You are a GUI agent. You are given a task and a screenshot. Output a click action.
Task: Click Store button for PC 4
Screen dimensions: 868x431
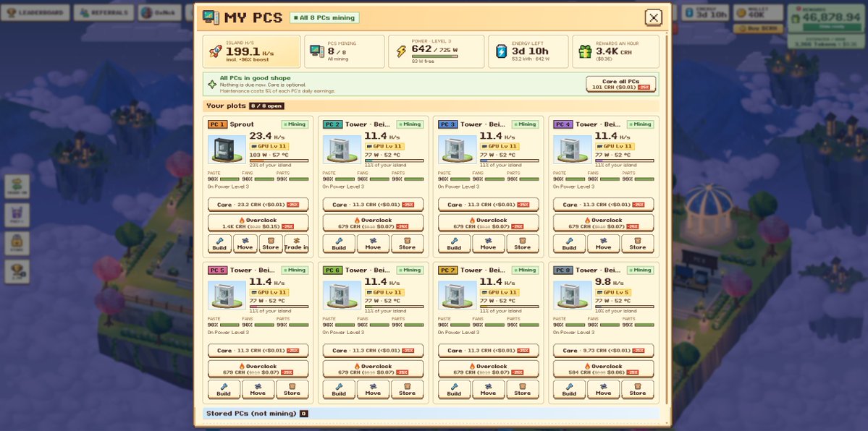[637, 244]
